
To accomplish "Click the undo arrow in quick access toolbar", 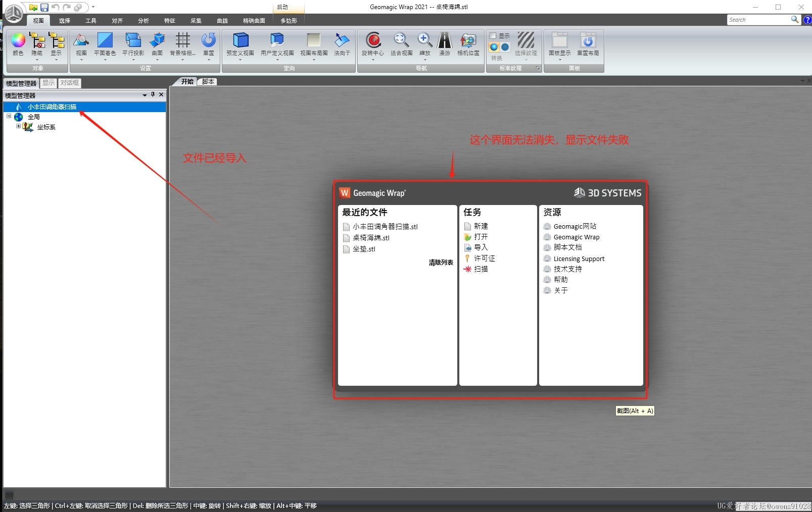I will (56, 7).
